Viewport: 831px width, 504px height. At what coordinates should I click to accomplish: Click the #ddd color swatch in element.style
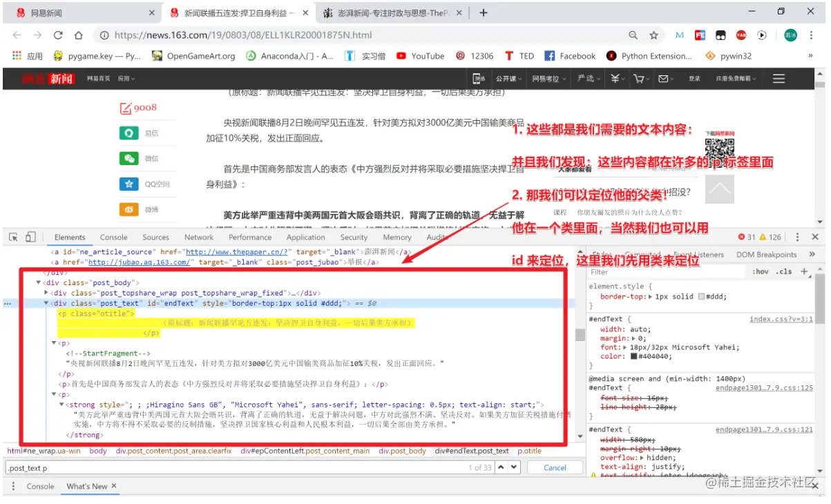coord(701,297)
